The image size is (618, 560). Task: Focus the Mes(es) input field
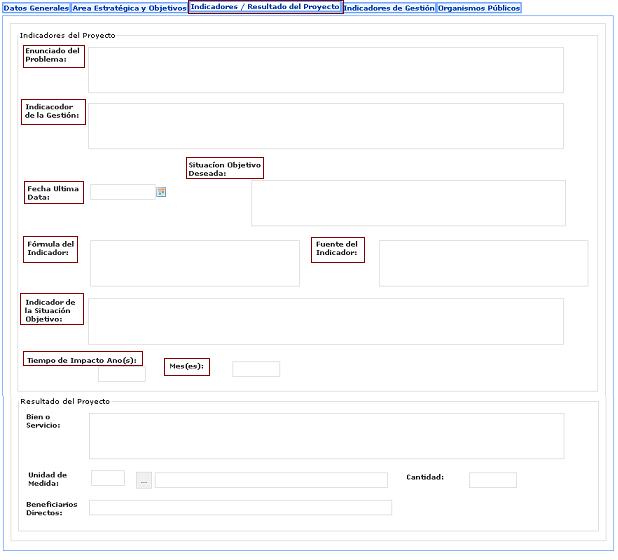[256, 369]
